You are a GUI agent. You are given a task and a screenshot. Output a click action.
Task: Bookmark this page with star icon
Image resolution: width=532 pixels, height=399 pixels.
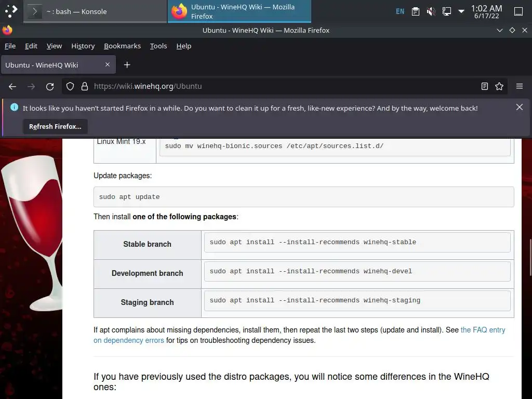pyautogui.click(x=499, y=87)
